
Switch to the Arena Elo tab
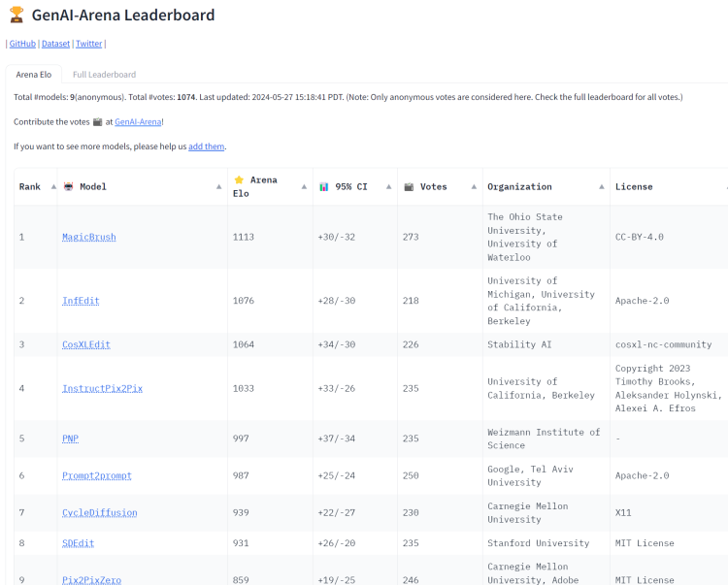coord(33,75)
